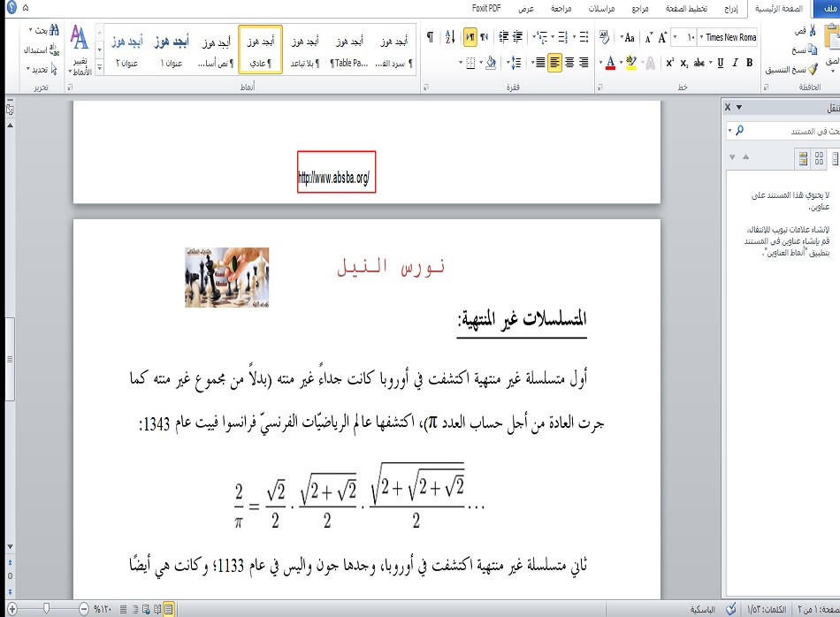
Task: Open the Times New Roman font dropdown
Action: pyautogui.click(x=730, y=37)
